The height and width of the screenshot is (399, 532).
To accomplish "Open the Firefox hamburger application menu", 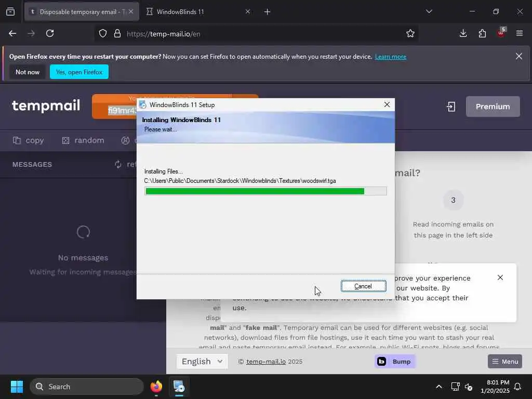I will point(520,34).
